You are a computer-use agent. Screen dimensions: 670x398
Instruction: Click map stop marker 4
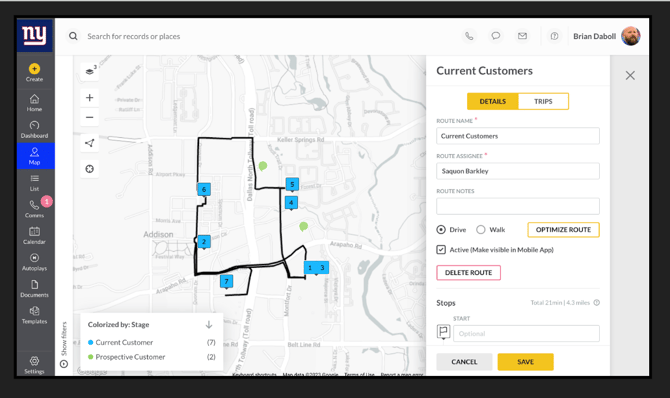[291, 202]
